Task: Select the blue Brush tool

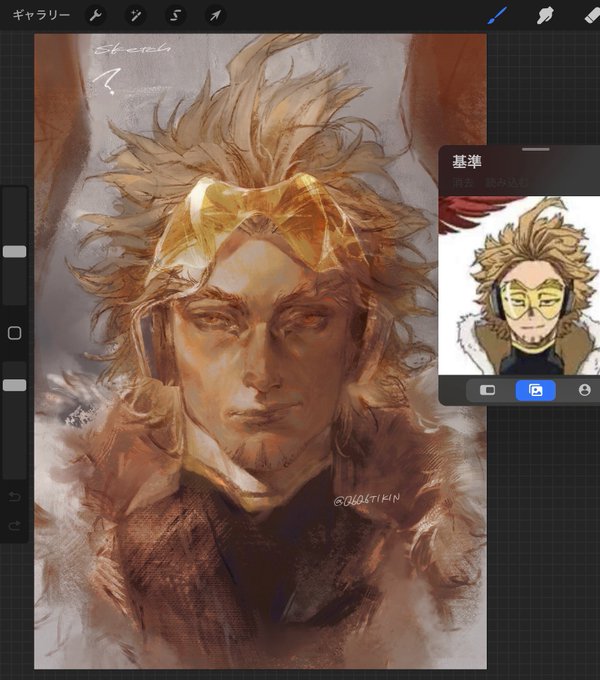Action: click(x=497, y=16)
